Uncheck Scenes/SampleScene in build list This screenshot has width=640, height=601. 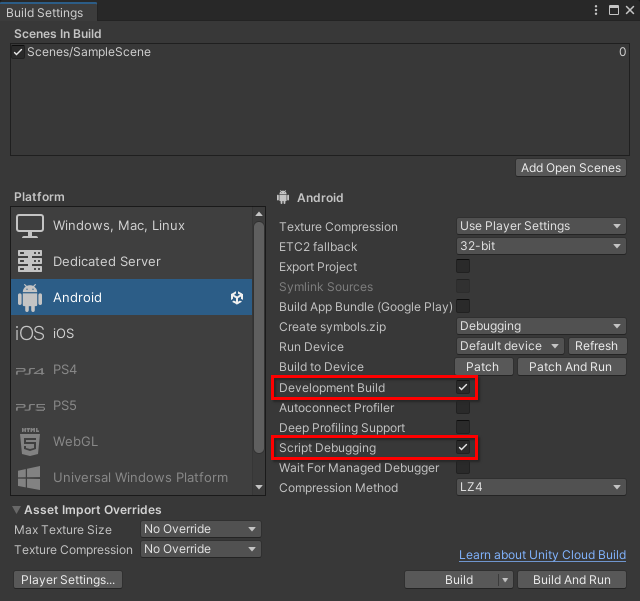coord(18,52)
